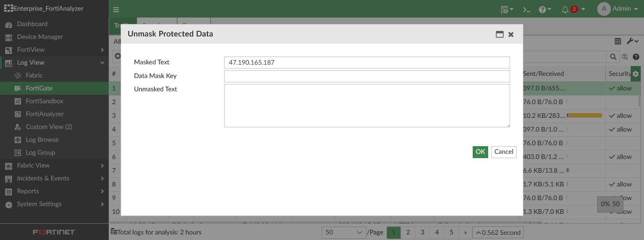Click the Incidents & Events icon

pos(9,179)
